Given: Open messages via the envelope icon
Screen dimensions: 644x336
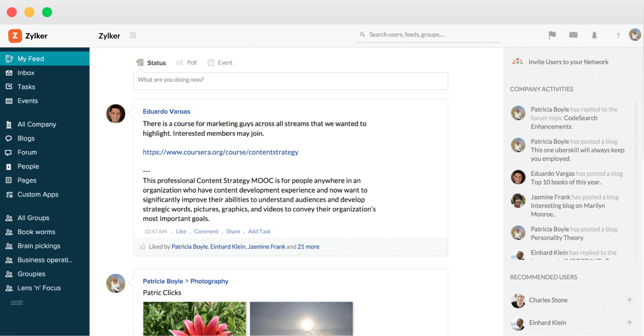Looking at the screenshot, I should pos(573,35).
